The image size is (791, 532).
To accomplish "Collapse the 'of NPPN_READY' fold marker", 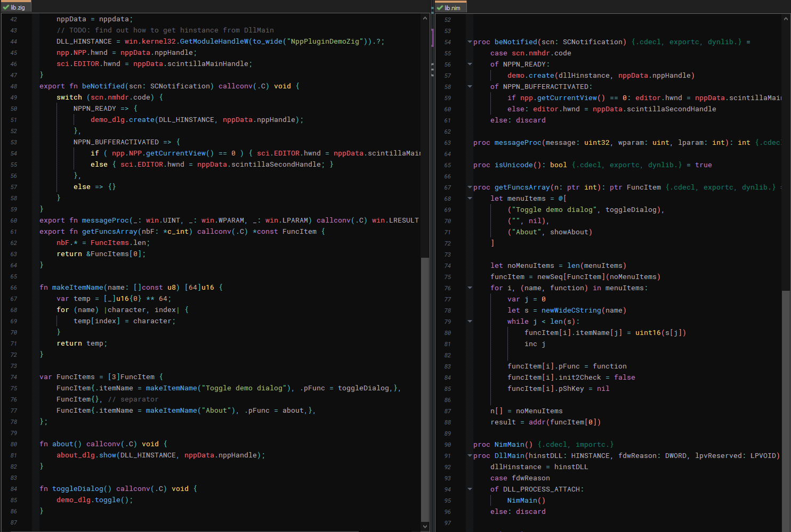I will (470, 64).
